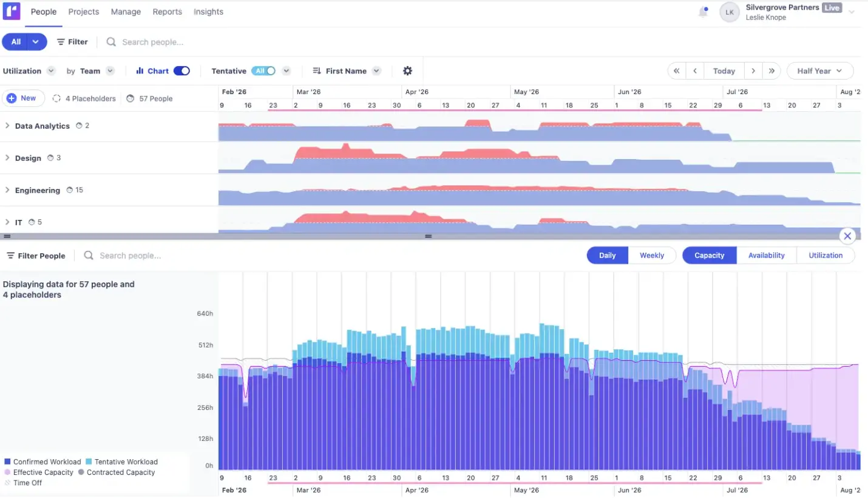Click the fast-forward double chevron in timeline navigation

(771, 70)
